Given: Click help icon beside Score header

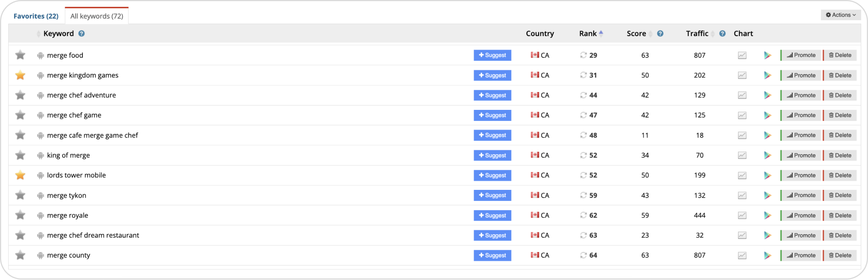Looking at the screenshot, I should (660, 34).
